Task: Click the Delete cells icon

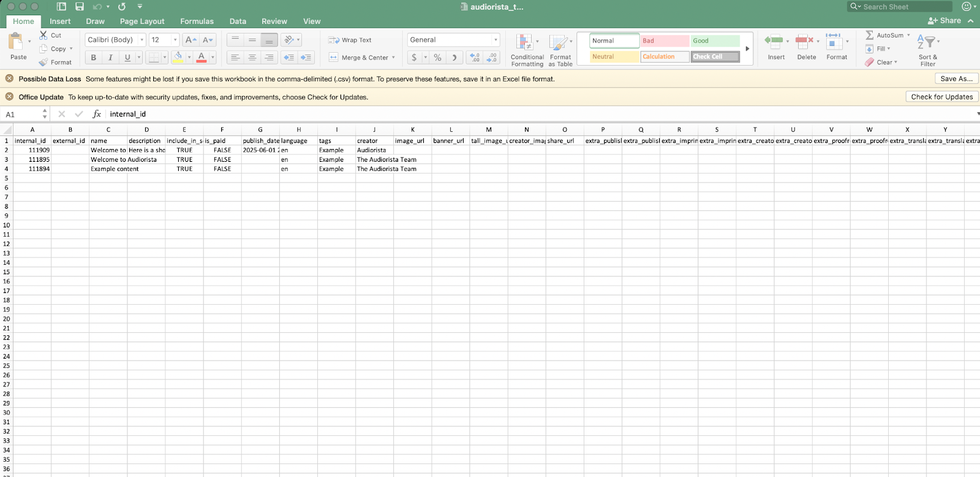Action: click(x=804, y=41)
